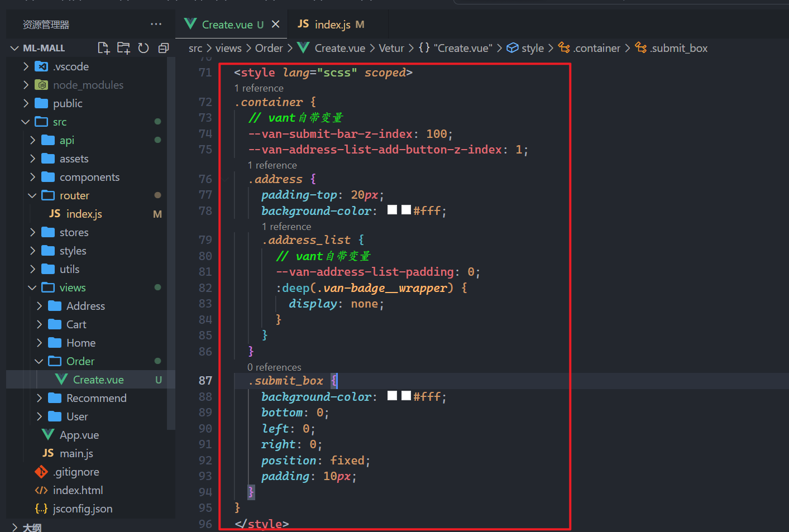Expand the User folder
Image resolution: width=789 pixels, height=532 pixels.
(x=40, y=416)
